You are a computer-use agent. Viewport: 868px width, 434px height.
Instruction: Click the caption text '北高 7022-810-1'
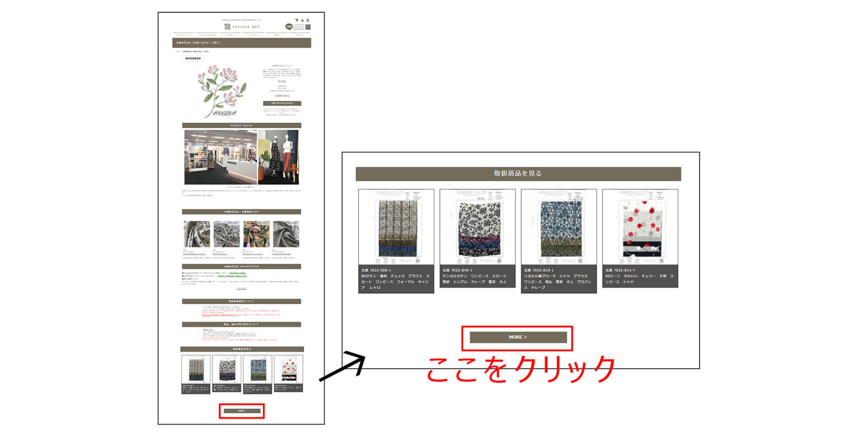click(539, 270)
